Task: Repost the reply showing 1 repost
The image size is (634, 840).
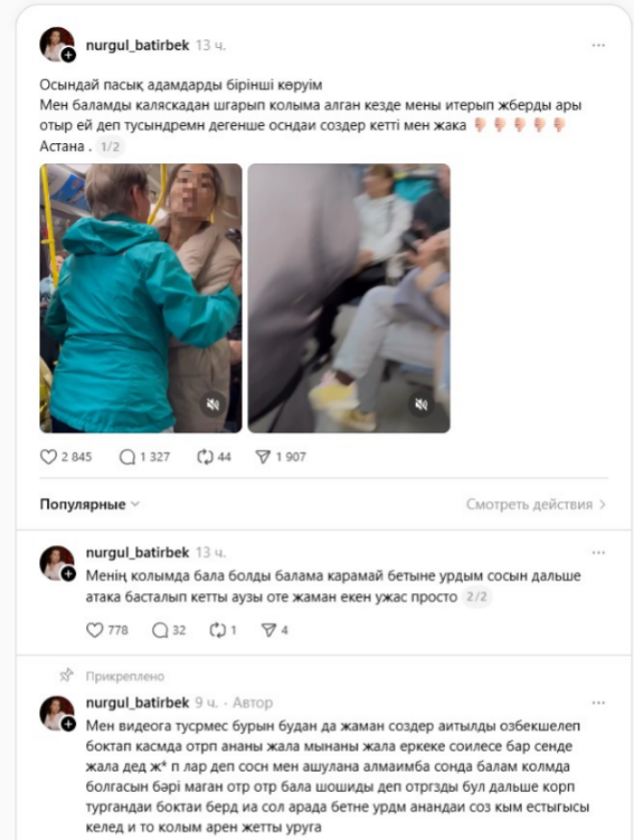Action: [218, 630]
